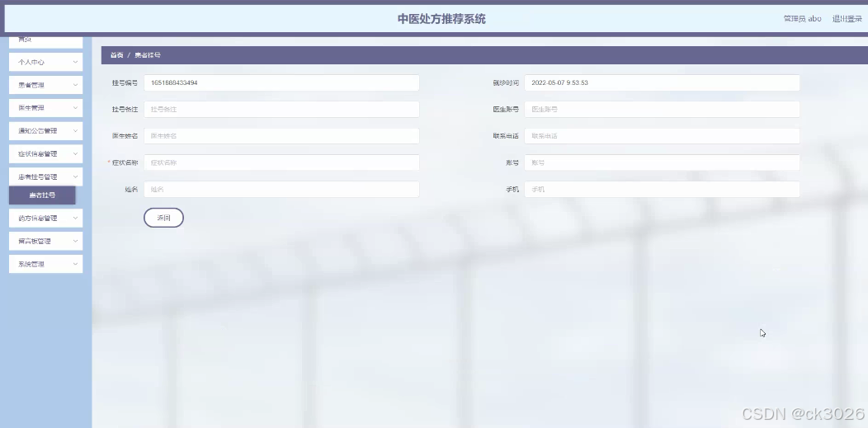Viewport: 868px width, 428px height.
Task: Focus the 症状名称 required input field
Action: point(281,162)
